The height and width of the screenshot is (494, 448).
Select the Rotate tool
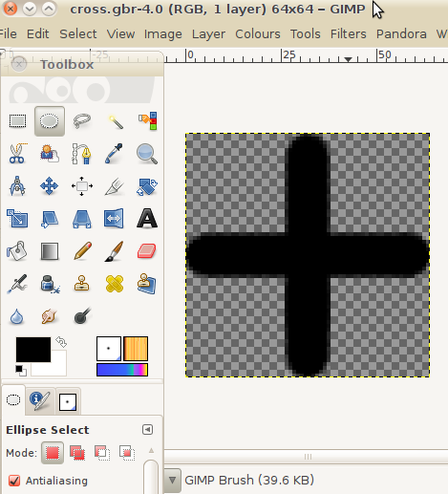[x=147, y=186]
